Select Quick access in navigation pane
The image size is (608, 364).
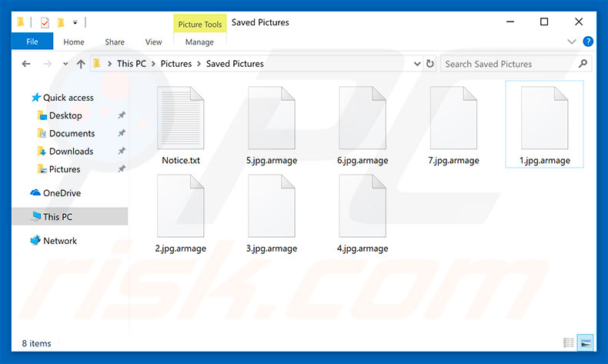click(68, 98)
